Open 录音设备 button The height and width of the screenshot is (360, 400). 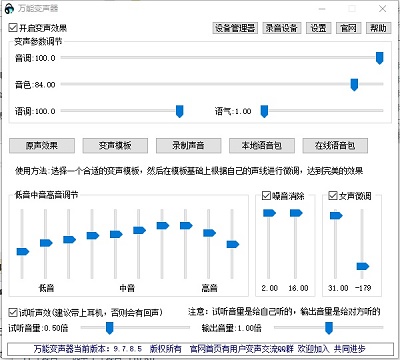282,28
